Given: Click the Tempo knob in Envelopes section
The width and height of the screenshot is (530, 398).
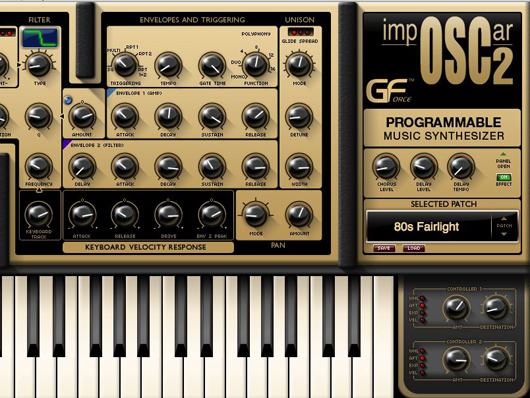Looking at the screenshot, I should pos(168,65).
